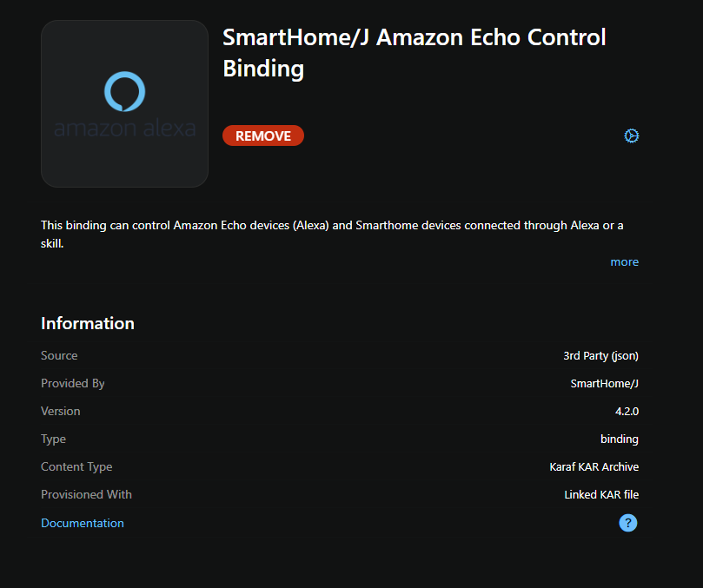Click the Documentation question mark icon
The height and width of the screenshot is (588, 703).
pyautogui.click(x=628, y=523)
